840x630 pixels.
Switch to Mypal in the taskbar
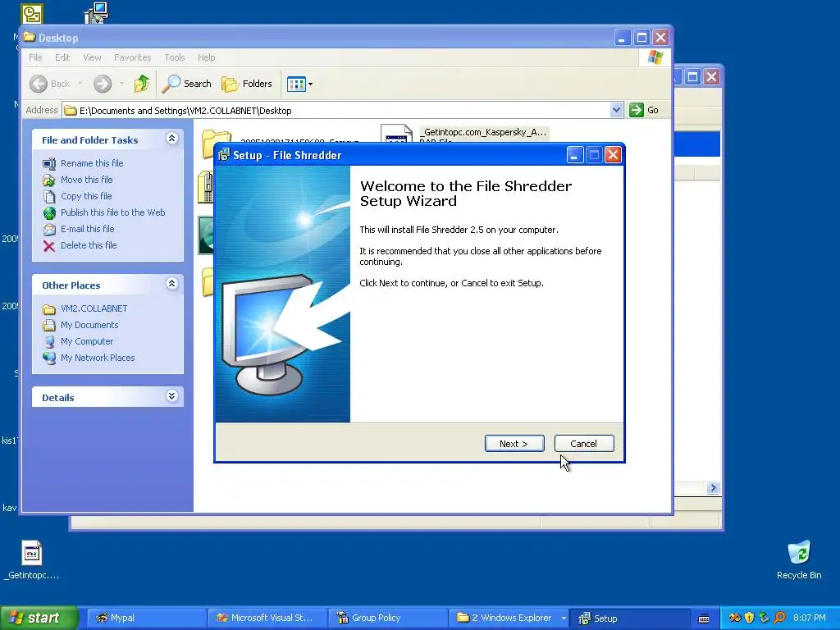pos(146,619)
